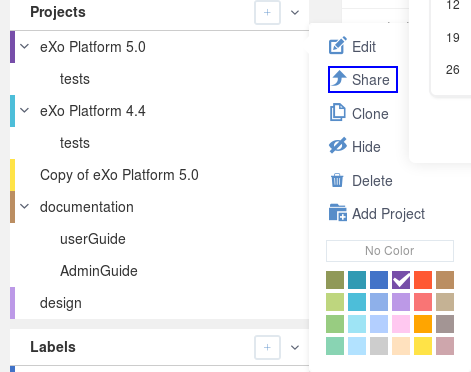
Task: Open the eXo Platform 5.0 project
Action: [x=93, y=47]
